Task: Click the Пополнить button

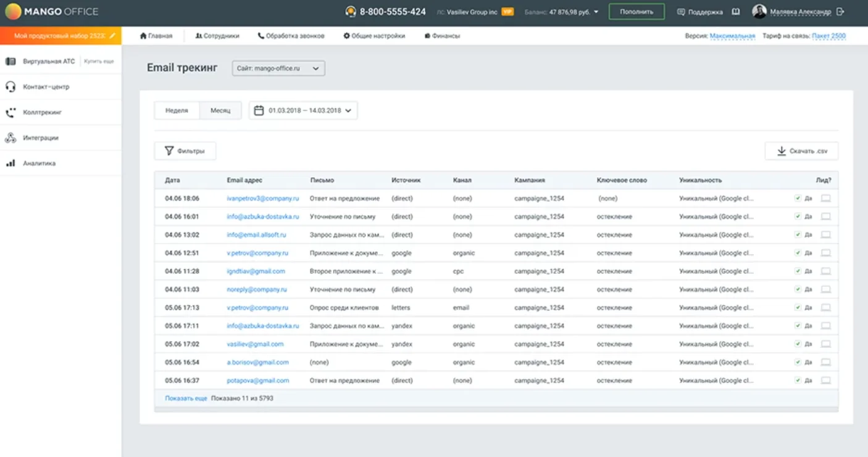Action: (636, 12)
